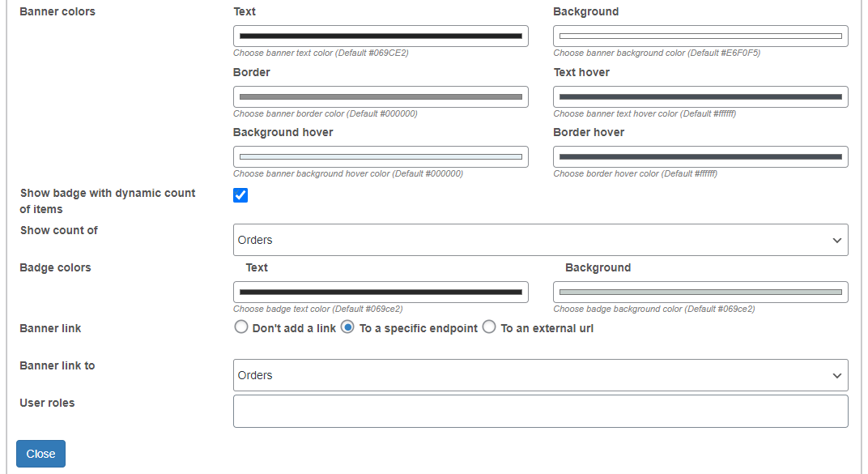Screen dimensions: 868x474
Task: Open the banner Background hover color picker
Action: pos(381,156)
